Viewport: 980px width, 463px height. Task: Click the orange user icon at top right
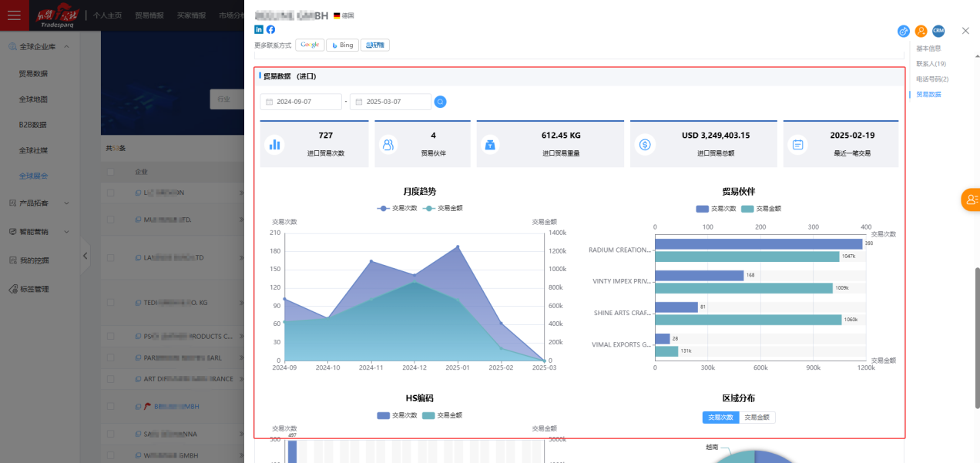pos(921,31)
